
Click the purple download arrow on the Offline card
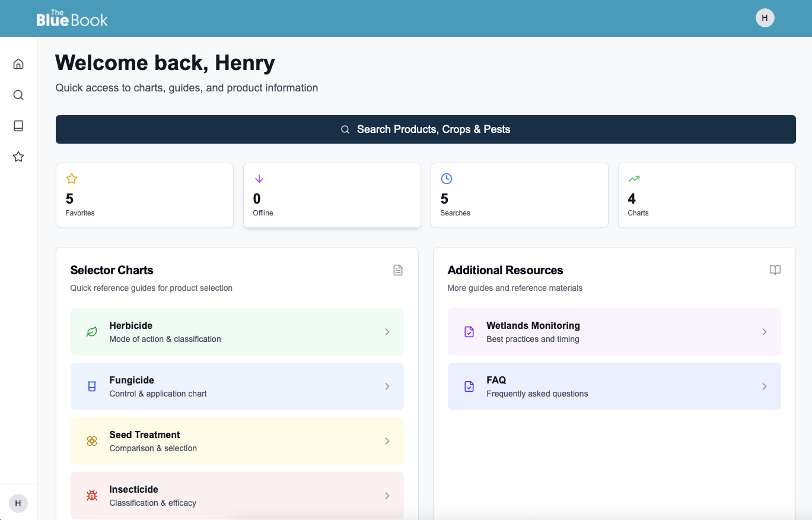click(259, 178)
